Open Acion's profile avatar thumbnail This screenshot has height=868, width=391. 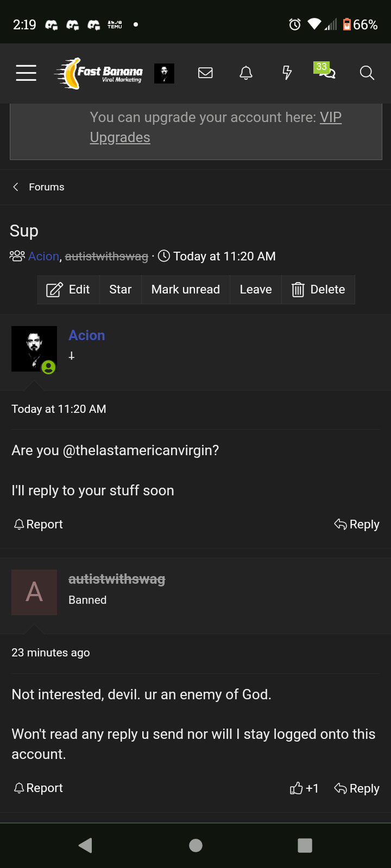34,349
